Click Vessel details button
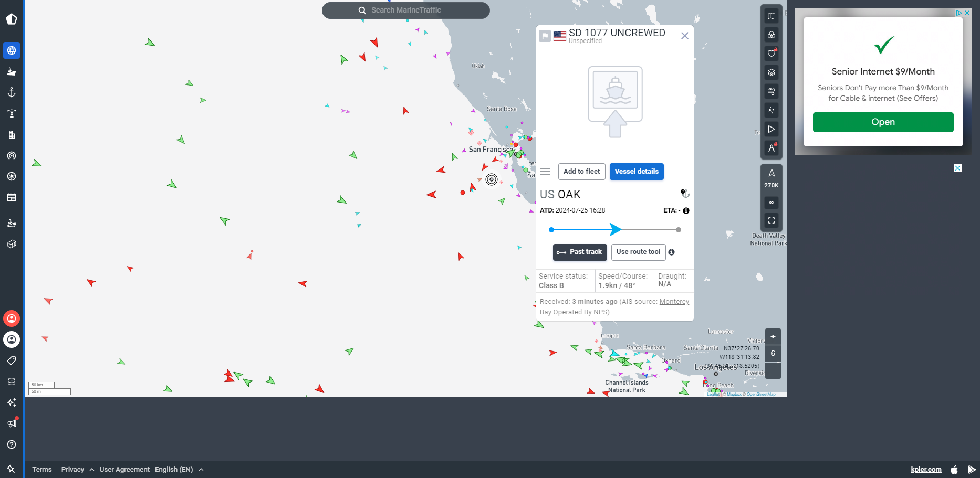980x478 pixels. point(637,172)
